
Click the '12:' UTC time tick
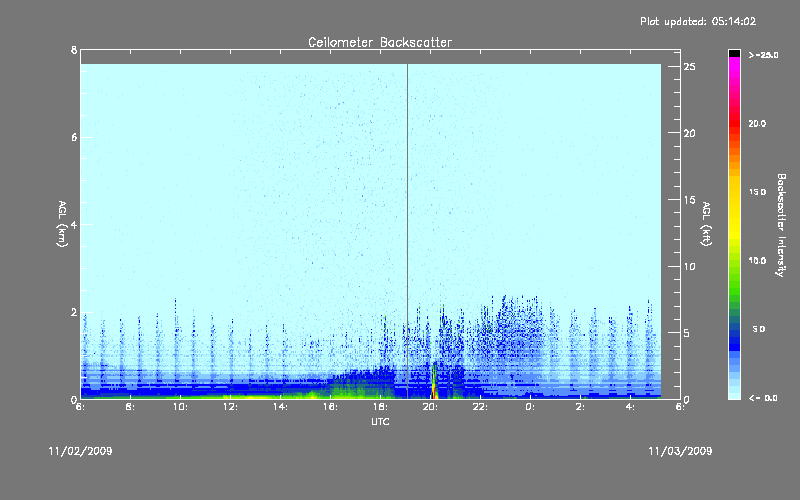(x=230, y=407)
